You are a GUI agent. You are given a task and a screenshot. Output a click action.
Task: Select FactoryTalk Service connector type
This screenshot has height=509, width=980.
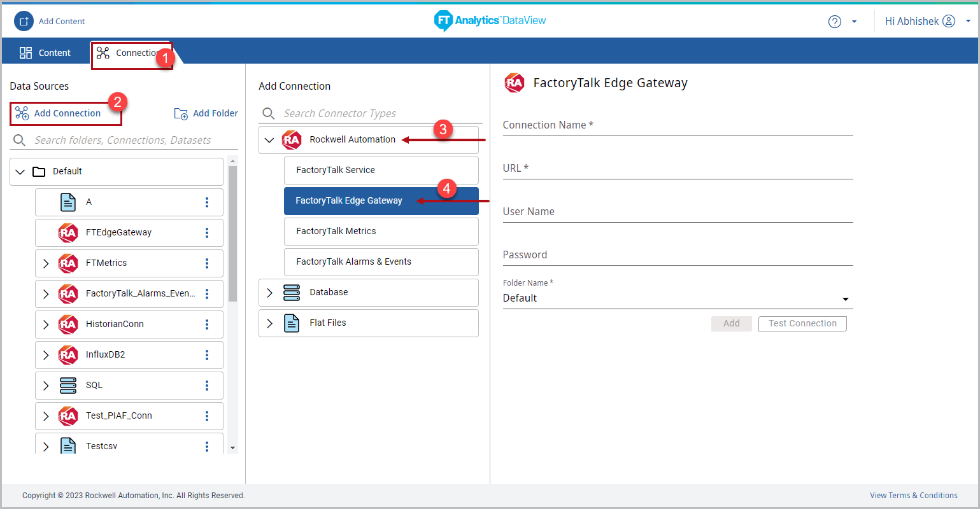tap(381, 171)
